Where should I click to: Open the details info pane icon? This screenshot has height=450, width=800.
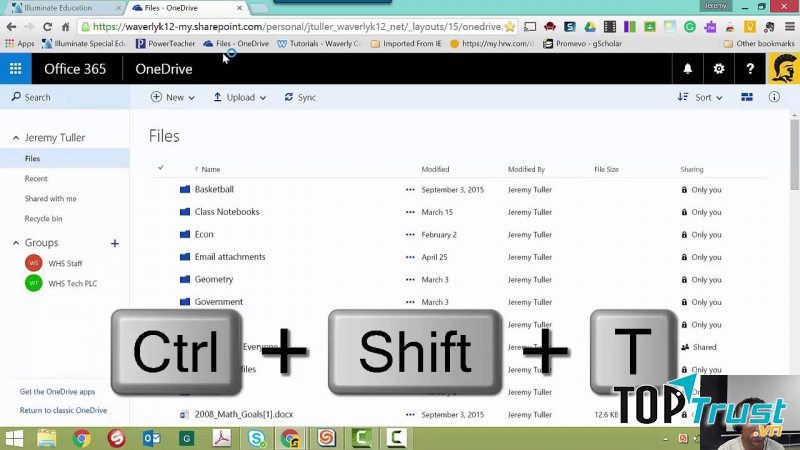(774, 97)
